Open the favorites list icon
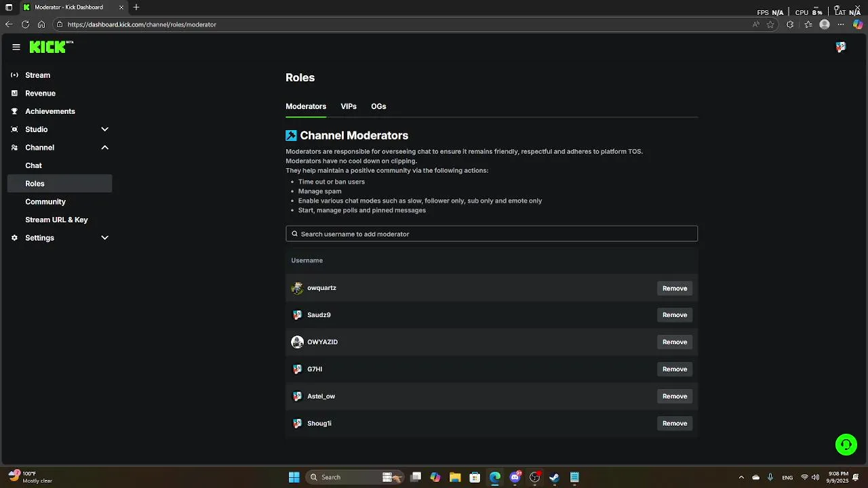Image resolution: width=868 pixels, height=488 pixels. pos(808,24)
